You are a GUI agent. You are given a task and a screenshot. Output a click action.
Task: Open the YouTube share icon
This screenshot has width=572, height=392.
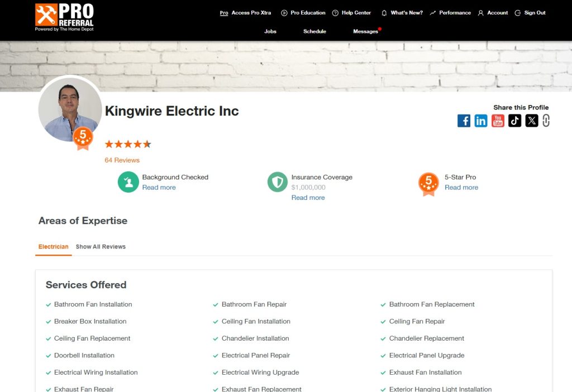(498, 121)
